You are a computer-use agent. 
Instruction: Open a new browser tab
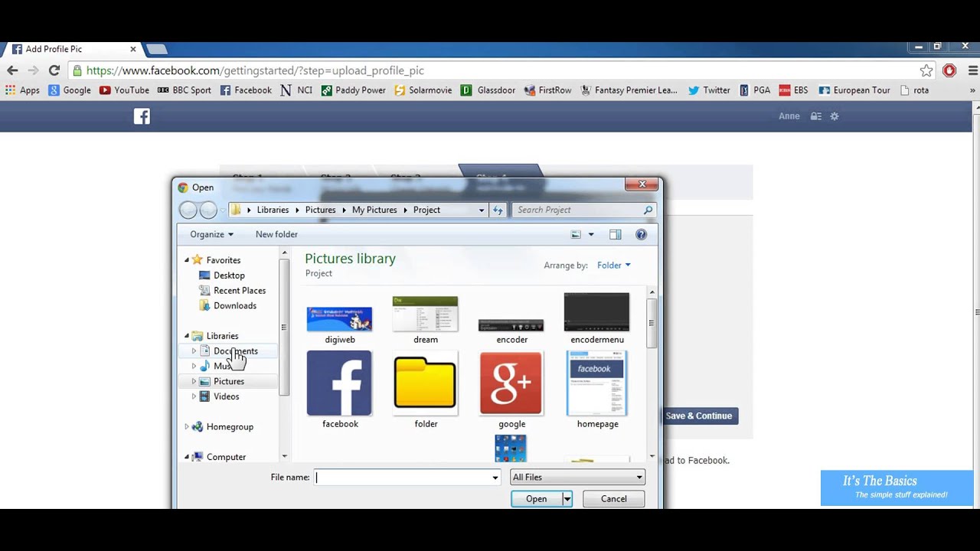(x=156, y=49)
